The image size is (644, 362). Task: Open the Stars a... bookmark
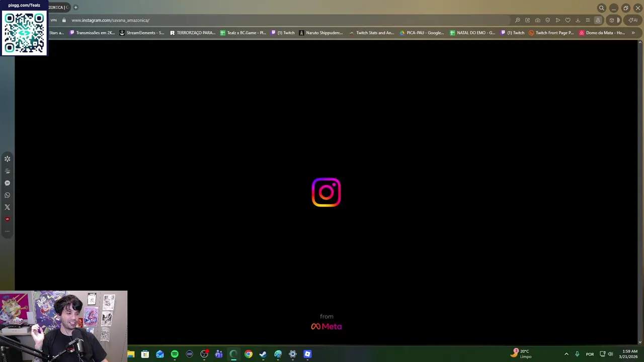[56, 33]
